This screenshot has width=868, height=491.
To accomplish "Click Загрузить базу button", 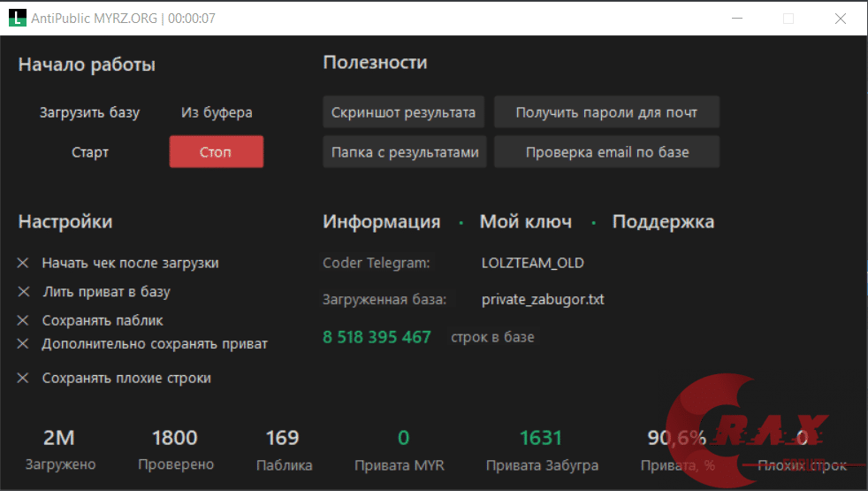I will click(x=89, y=112).
